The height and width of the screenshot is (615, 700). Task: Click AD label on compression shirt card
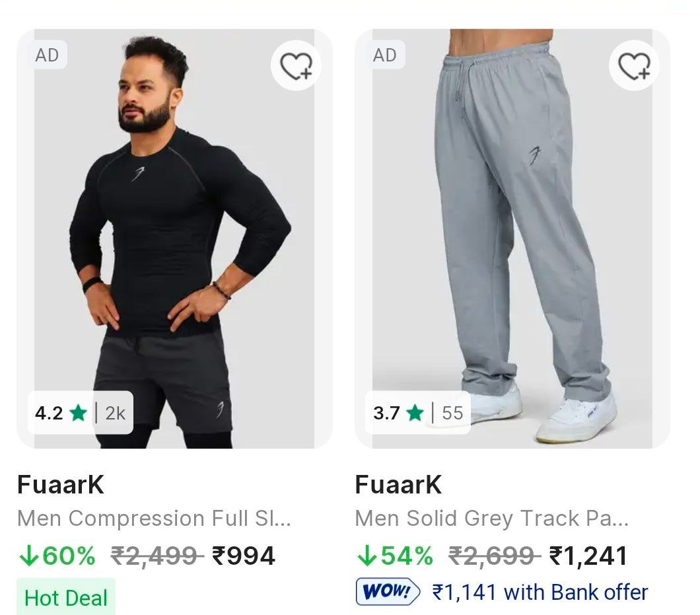[47, 55]
